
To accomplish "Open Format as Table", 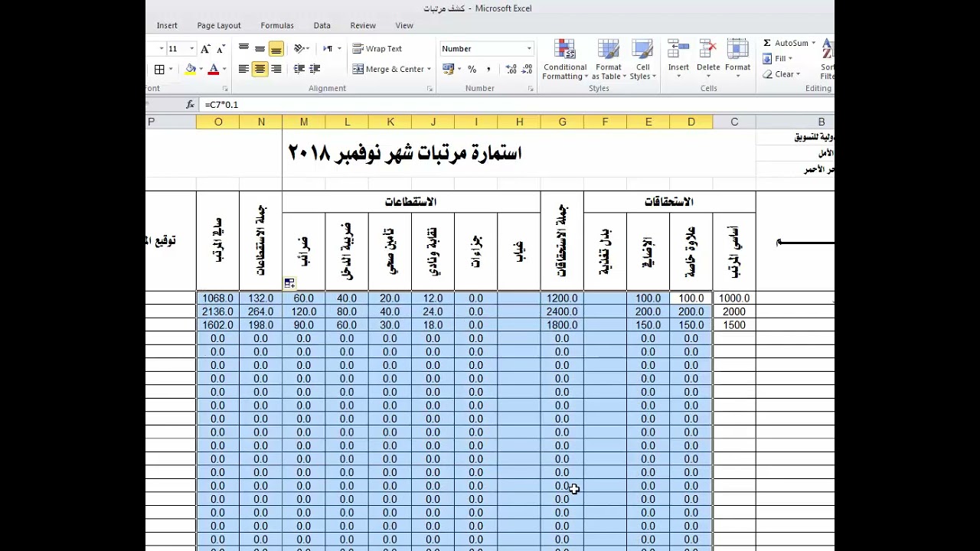I will [x=609, y=60].
